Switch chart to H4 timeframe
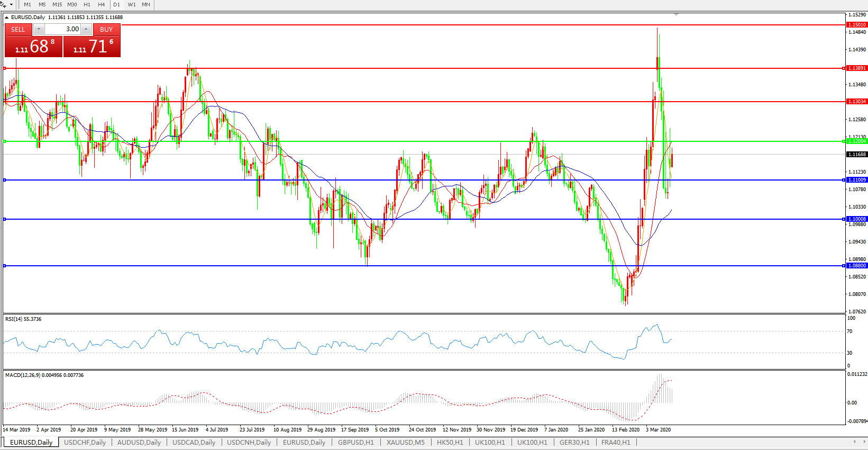Screen dimensions: 868x450 point(101,5)
